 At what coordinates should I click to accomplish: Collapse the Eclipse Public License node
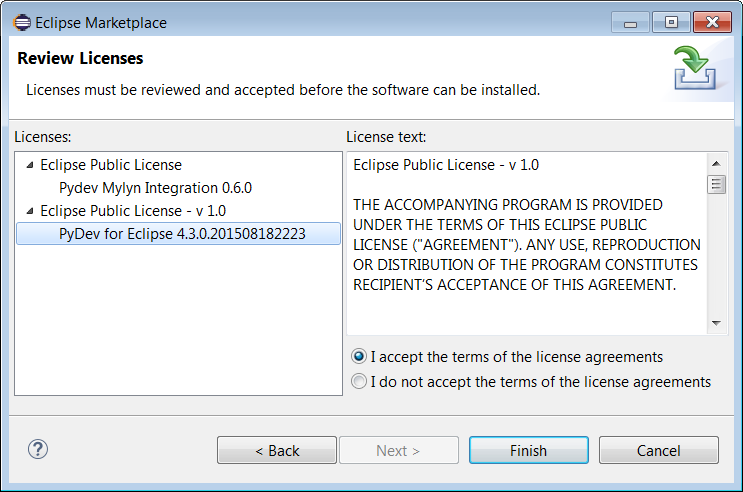click(29, 165)
